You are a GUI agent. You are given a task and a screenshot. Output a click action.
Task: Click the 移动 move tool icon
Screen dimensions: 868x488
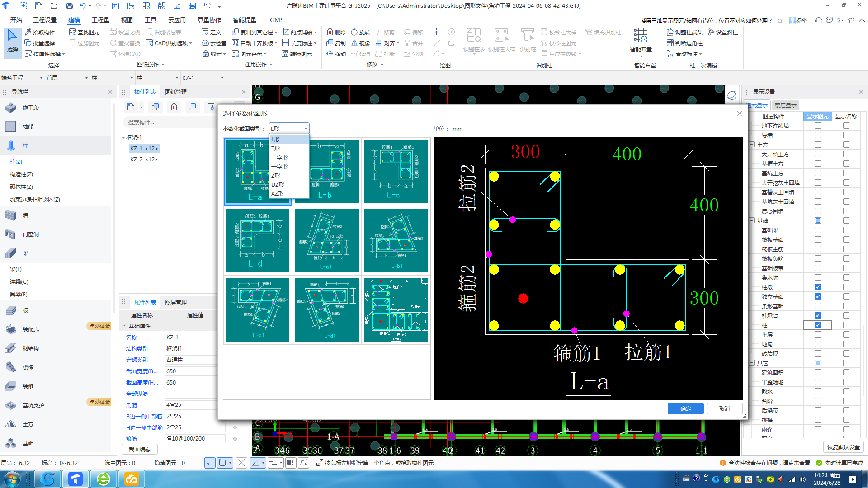click(330, 54)
